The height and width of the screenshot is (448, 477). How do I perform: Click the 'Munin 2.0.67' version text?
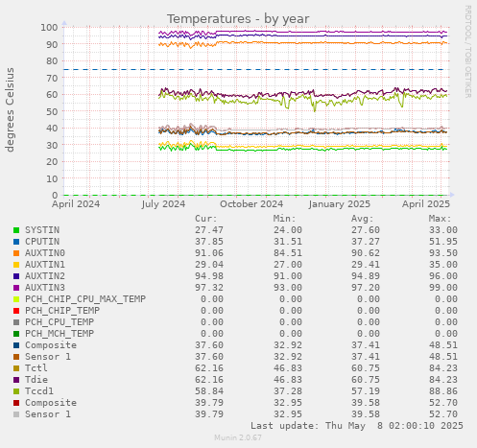point(238,437)
